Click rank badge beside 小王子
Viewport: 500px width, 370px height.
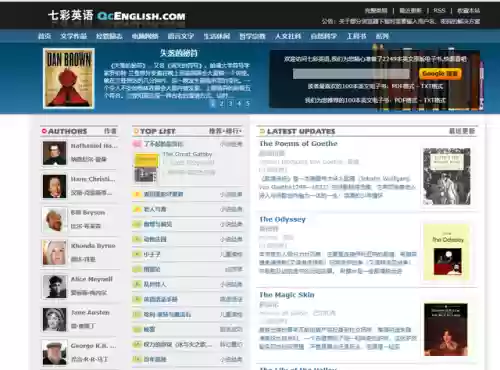137,254
